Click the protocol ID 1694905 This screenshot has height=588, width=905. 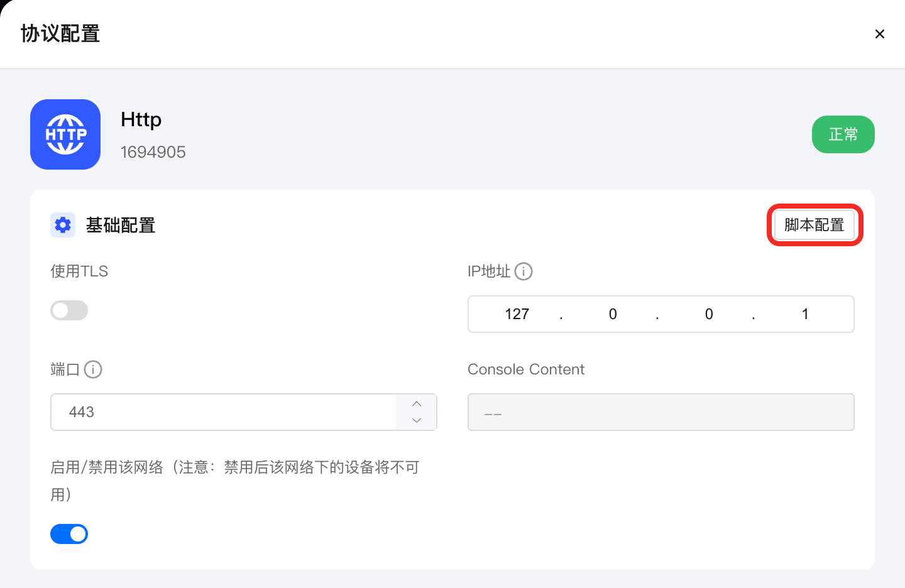click(x=153, y=152)
